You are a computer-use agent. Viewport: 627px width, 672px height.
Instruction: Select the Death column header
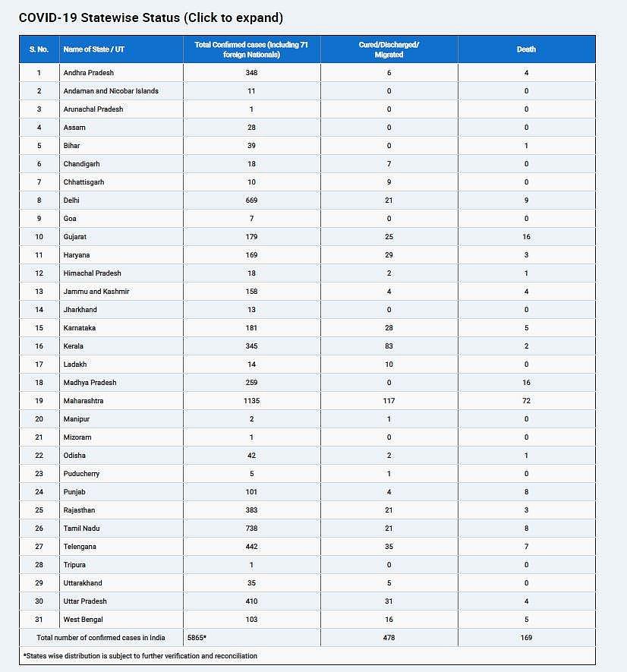(526, 49)
